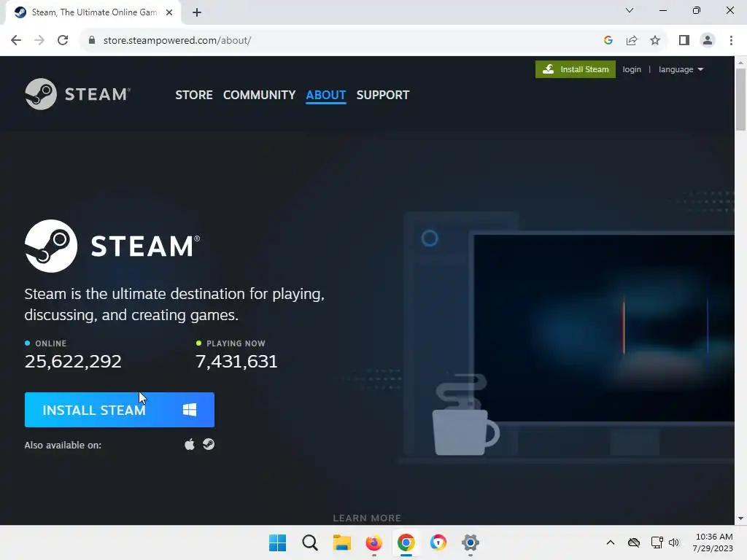Open the COMMUNITY menu

coord(259,95)
